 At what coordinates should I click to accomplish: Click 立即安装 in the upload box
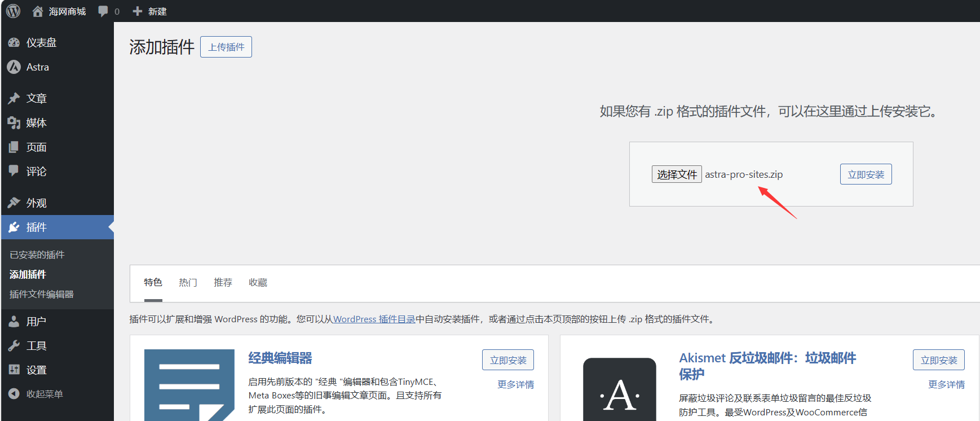(866, 174)
